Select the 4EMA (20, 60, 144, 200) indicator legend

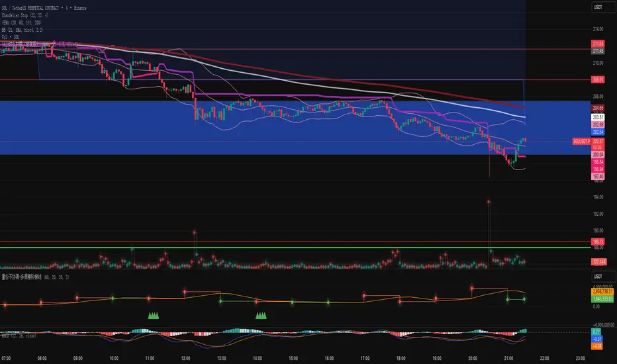[x=22, y=23]
